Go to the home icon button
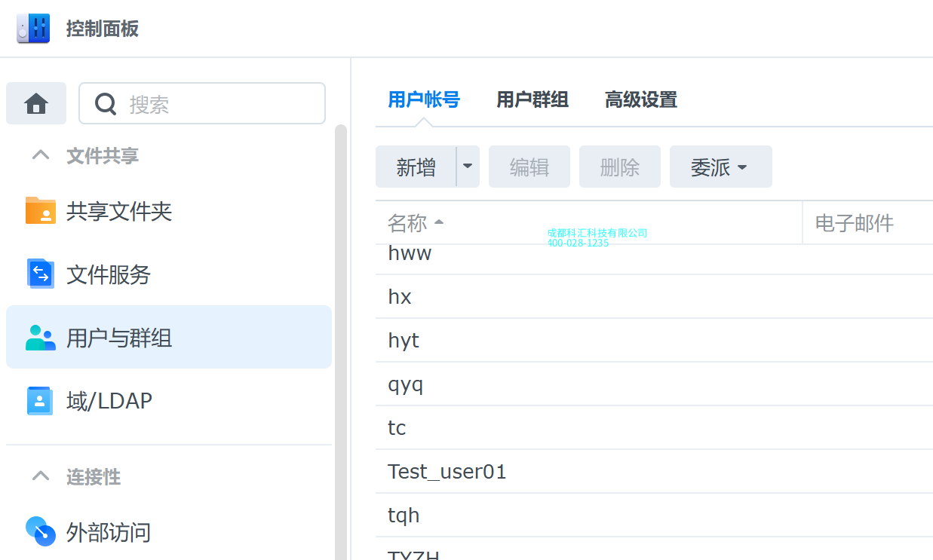 click(36, 103)
